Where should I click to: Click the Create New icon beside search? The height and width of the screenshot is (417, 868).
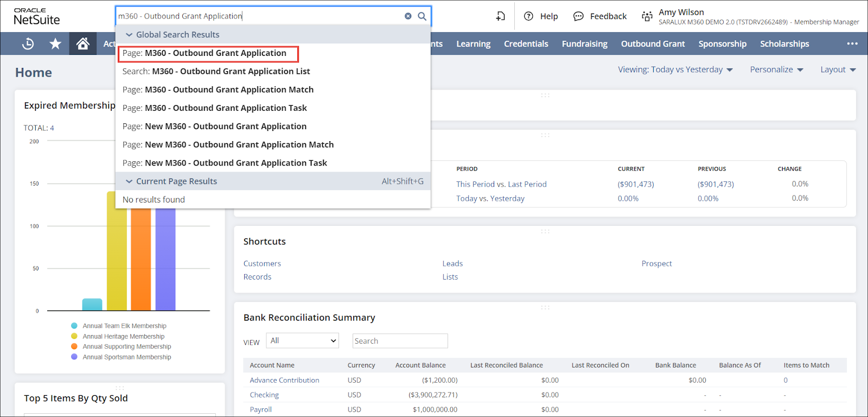500,16
